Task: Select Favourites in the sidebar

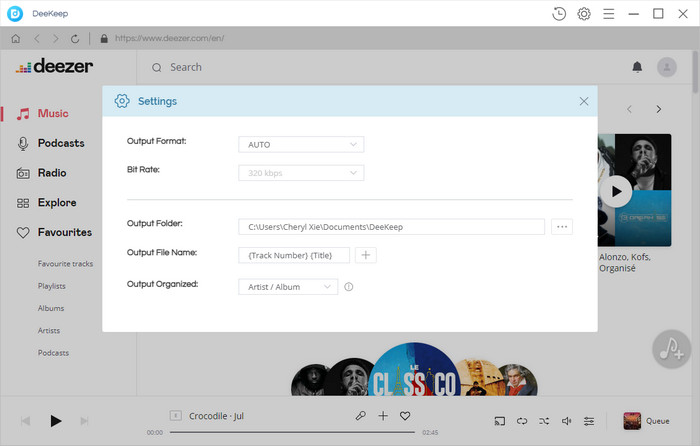Action: (54, 233)
